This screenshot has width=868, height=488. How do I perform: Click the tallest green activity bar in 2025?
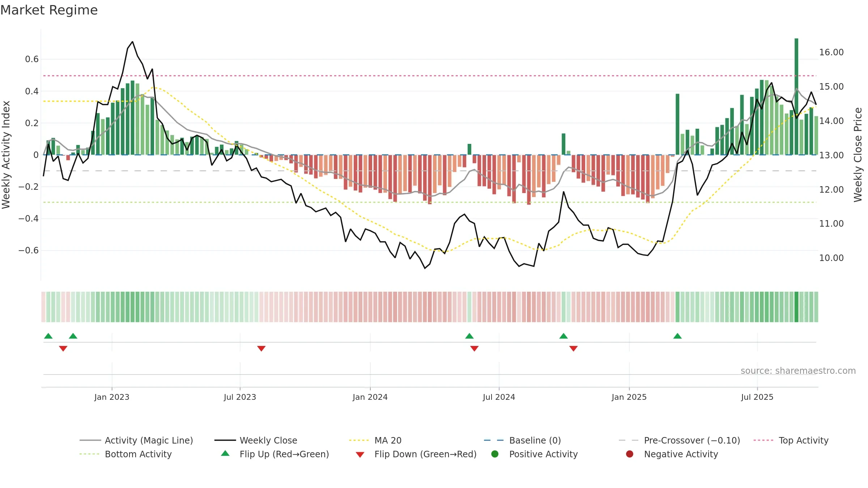click(796, 97)
